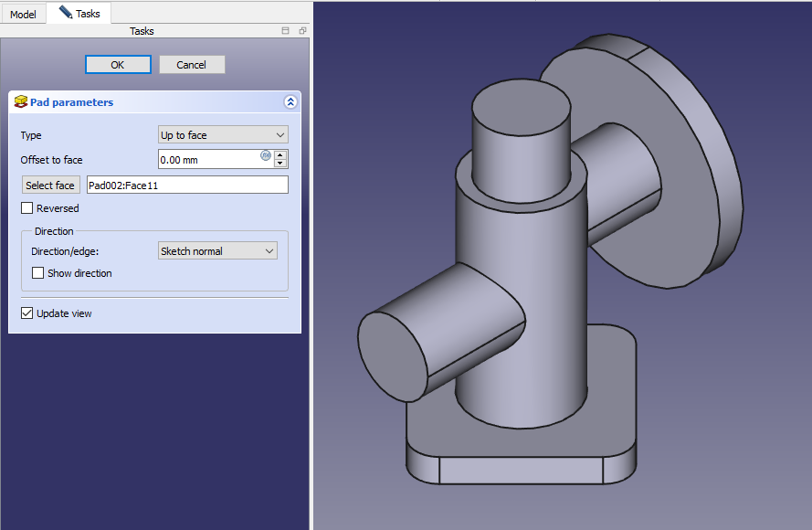812x530 pixels.
Task: Open the expression editor icon in offset field
Action: [266, 155]
